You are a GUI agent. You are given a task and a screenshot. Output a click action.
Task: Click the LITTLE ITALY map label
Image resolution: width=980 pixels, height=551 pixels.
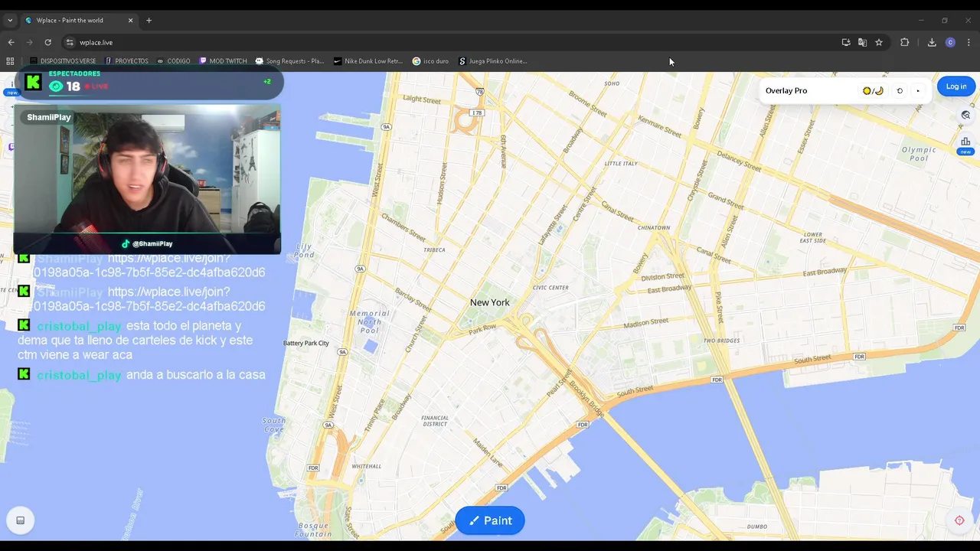pos(621,163)
